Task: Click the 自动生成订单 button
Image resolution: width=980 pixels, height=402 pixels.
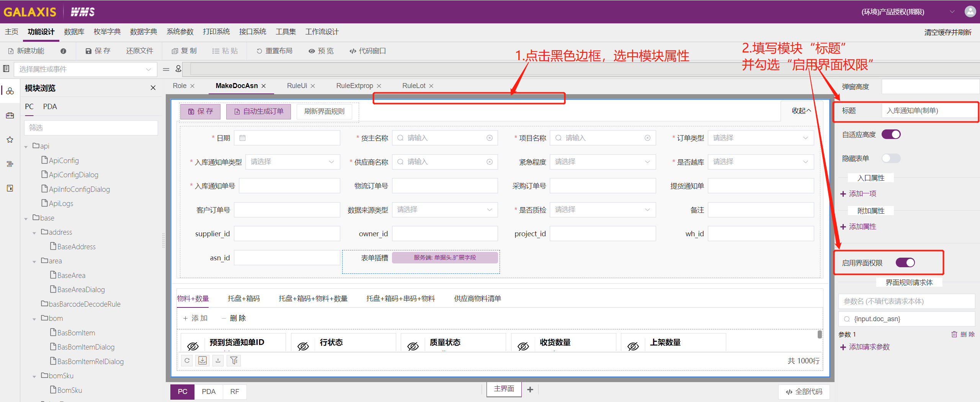Action: click(258, 111)
